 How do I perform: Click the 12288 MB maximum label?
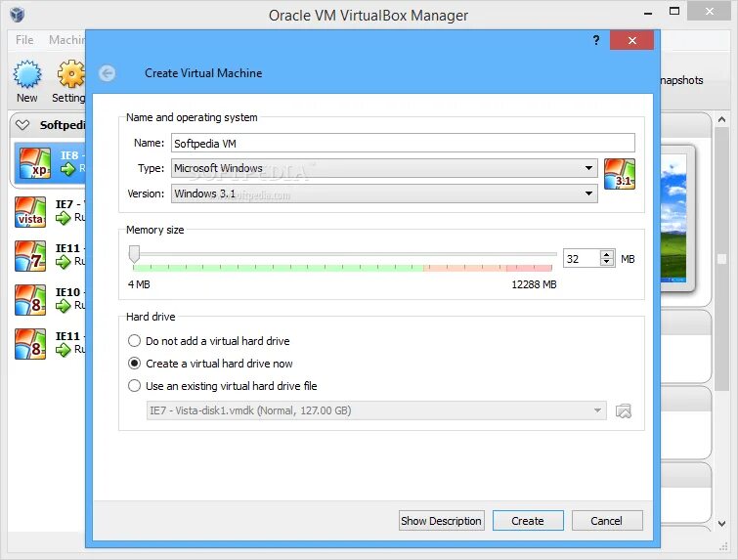tap(534, 284)
